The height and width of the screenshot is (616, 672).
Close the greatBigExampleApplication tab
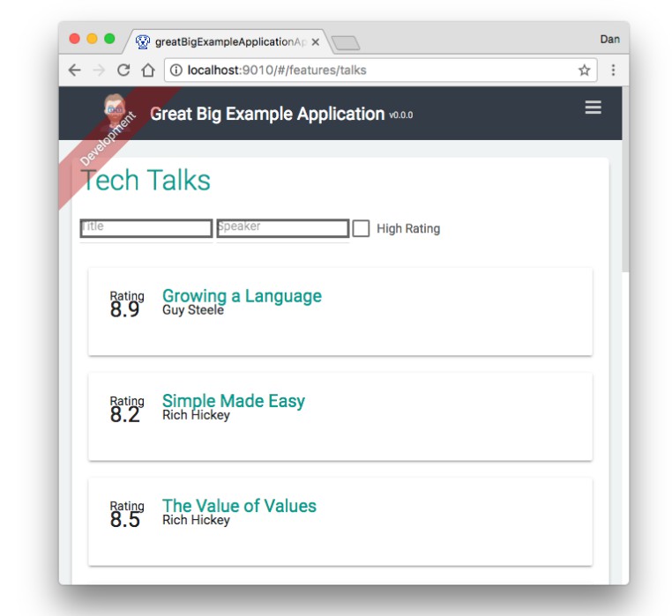(316, 41)
